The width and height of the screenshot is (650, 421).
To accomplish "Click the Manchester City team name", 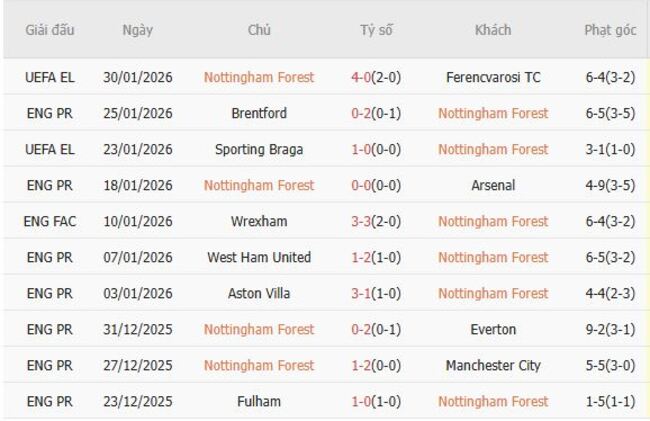I will [x=493, y=365].
